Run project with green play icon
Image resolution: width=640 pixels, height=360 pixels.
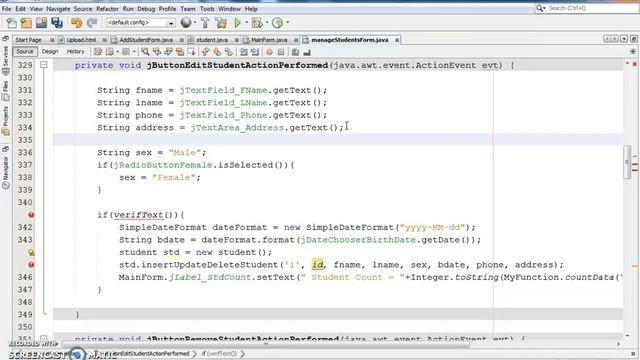click(238, 23)
